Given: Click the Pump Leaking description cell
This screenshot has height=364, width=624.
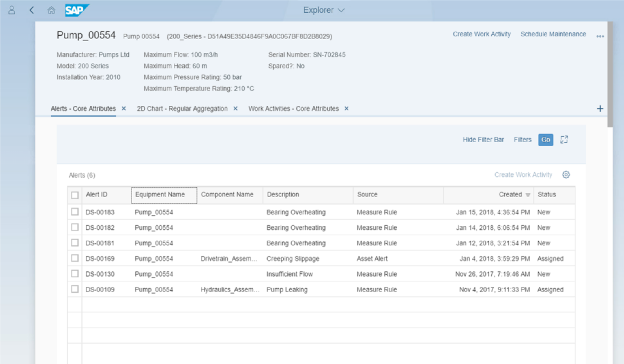Looking at the screenshot, I should [287, 290].
